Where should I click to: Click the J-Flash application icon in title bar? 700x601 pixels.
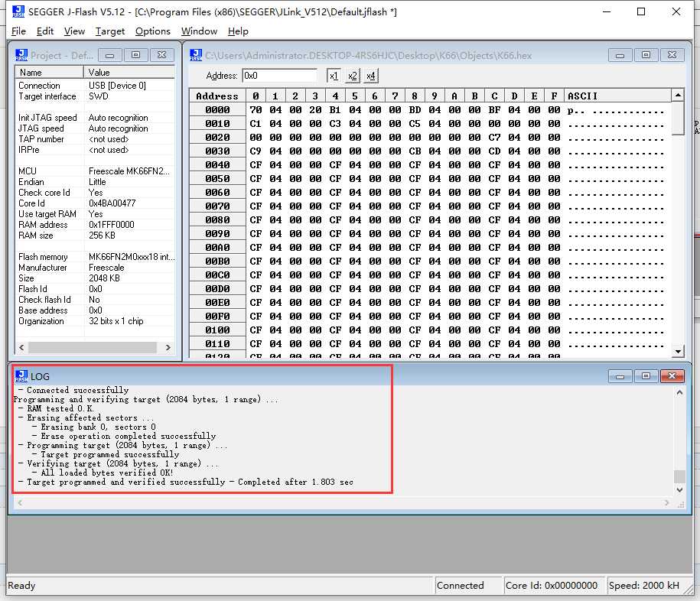pyautogui.click(x=18, y=11)
